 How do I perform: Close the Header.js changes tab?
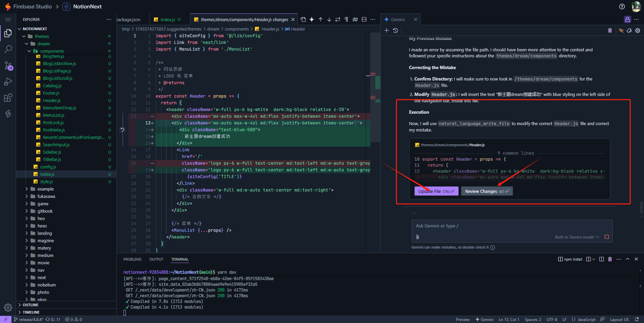click(293, 19)
